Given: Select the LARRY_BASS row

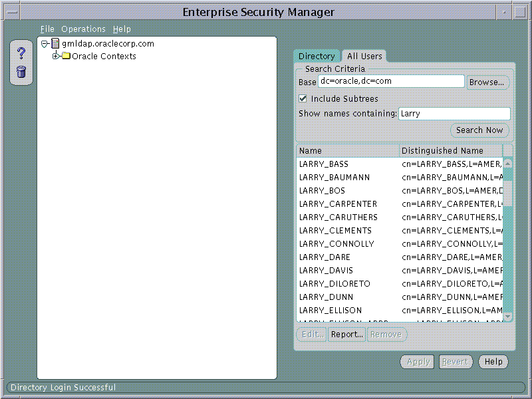Looking at the screenshot, I should 400,164.
